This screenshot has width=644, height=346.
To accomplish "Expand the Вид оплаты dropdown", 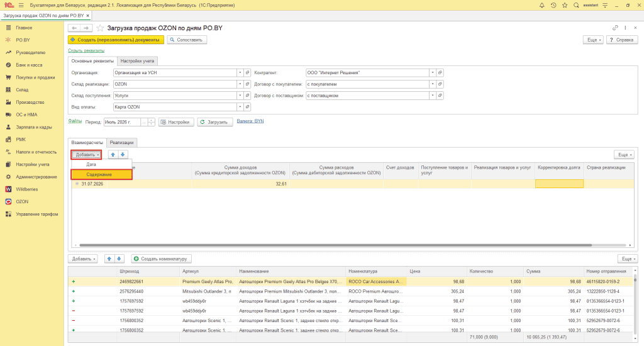I will (x=240, y=107).
